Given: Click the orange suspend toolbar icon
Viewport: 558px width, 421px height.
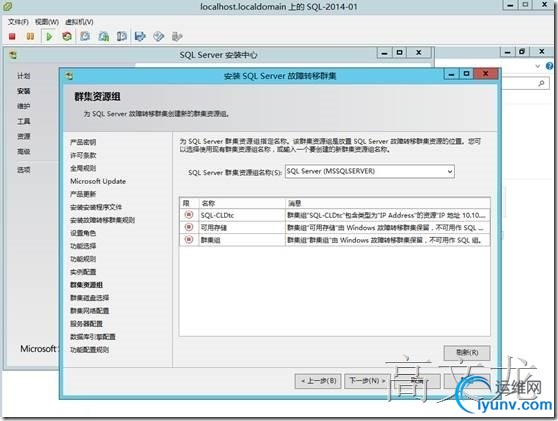Looking at the screenshot, I should (30, 36).
